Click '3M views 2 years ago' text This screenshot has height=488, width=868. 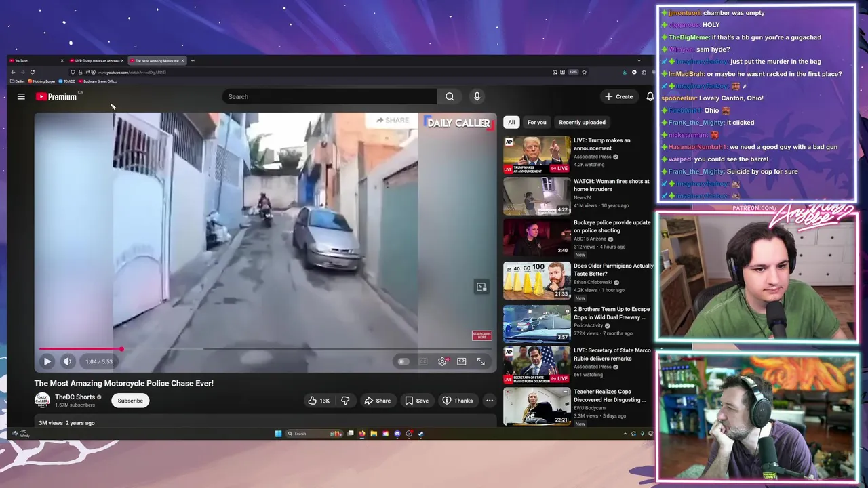pyautogui.click(x=66, y=423)
